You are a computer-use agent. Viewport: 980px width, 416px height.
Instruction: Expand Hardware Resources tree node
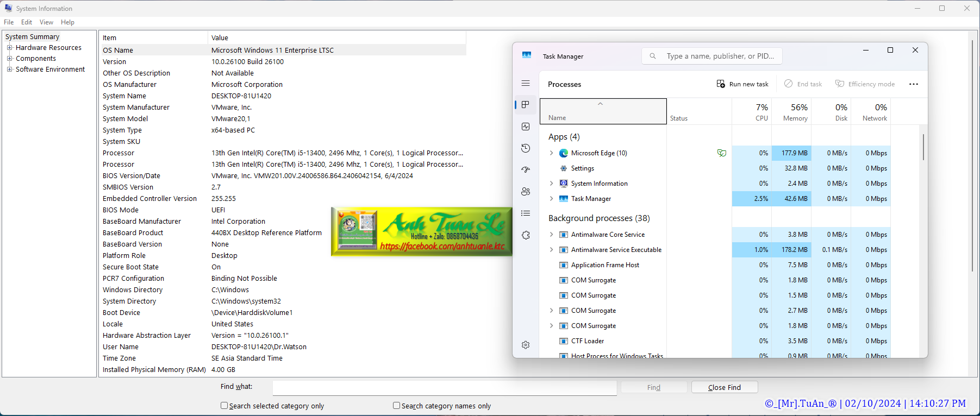pyautogui.click(x=9, y=47)
